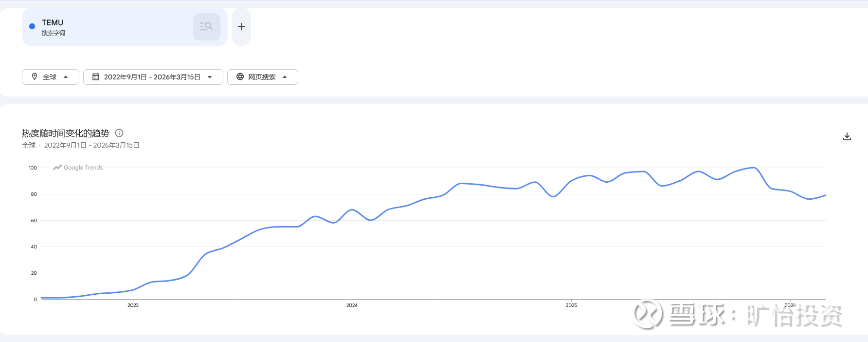
Task: Click the 2024 label on the time axis
Action: click(352, 305)
